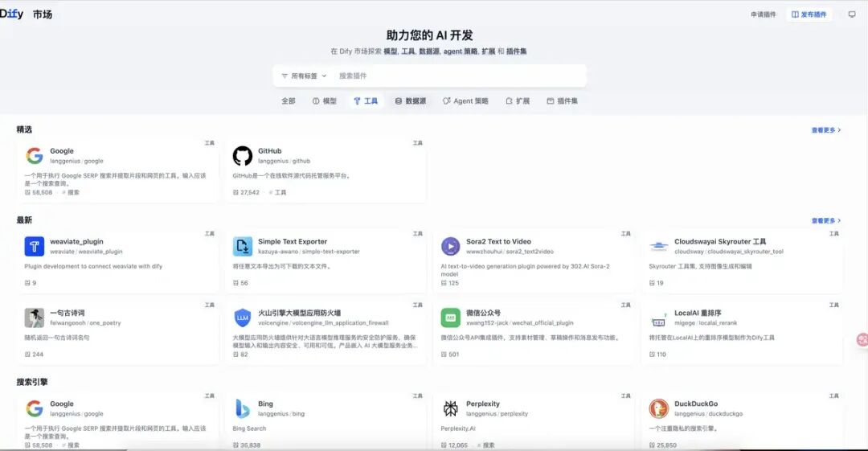Click 查看更多 in the 最新 section
This screenshot has width=868, height=451.
pyautogui.click(x=826, y=220)
